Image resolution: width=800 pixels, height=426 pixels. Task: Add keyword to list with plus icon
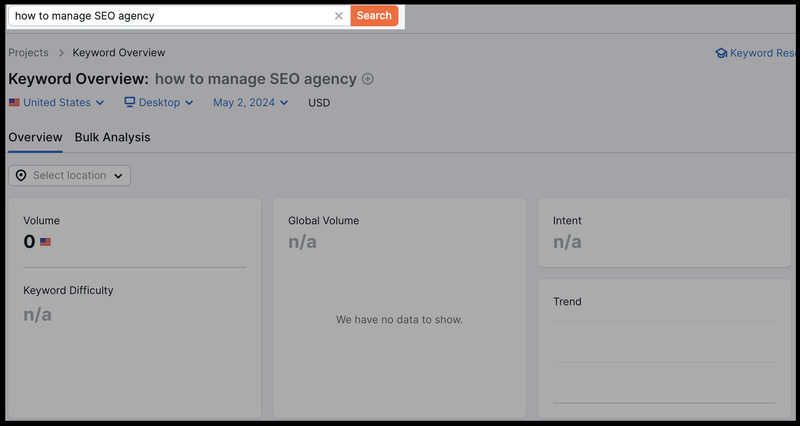(367, 79)
